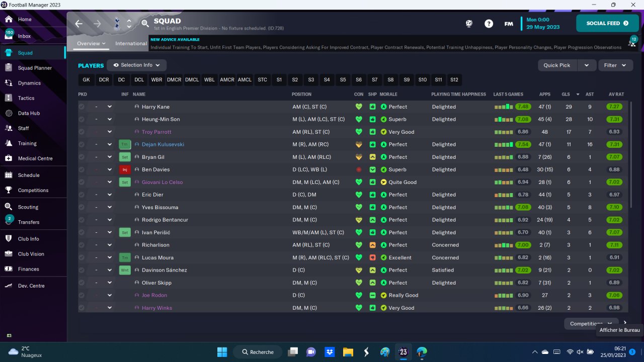The height and width of the screenshot is (362, 644).
Task: Open the arrow dropdown beside Quick Pick
Action: (x=586, y=65)
